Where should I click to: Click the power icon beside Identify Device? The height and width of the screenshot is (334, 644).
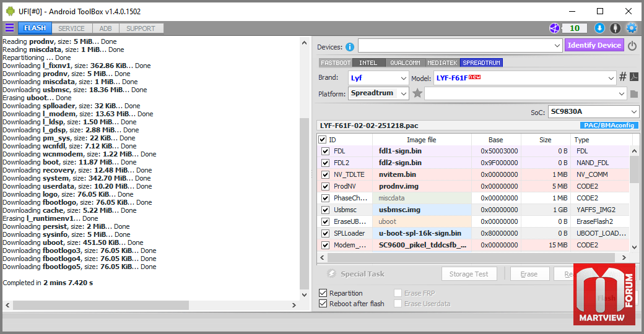[632, 46]
